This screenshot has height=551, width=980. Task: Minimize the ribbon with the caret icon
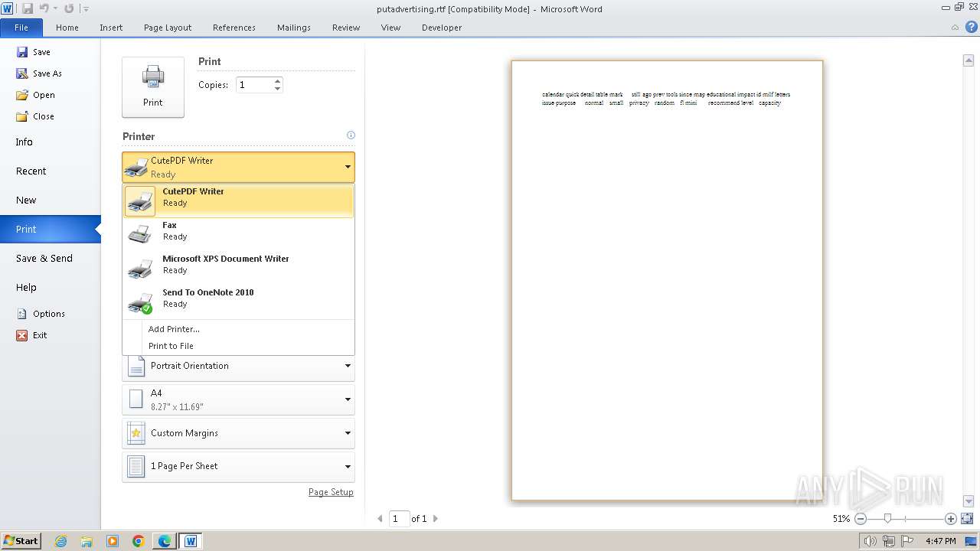coord(955,28)
